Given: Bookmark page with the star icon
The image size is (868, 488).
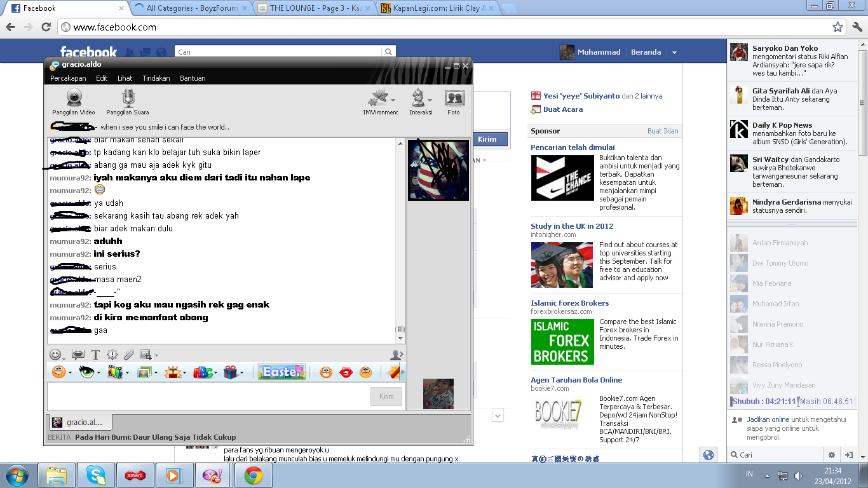Looking at the screenshot, I should 838,27.
